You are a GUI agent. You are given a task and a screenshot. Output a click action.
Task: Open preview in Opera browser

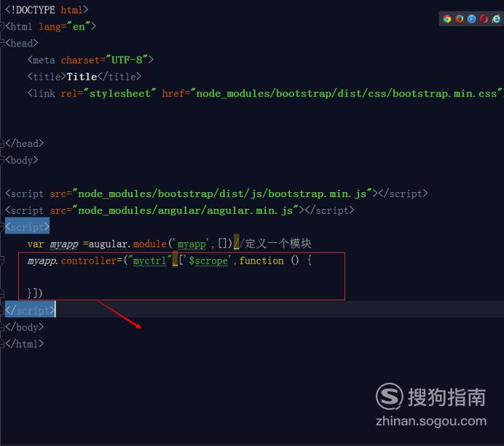pyautogui.click(x=484, y=19)
